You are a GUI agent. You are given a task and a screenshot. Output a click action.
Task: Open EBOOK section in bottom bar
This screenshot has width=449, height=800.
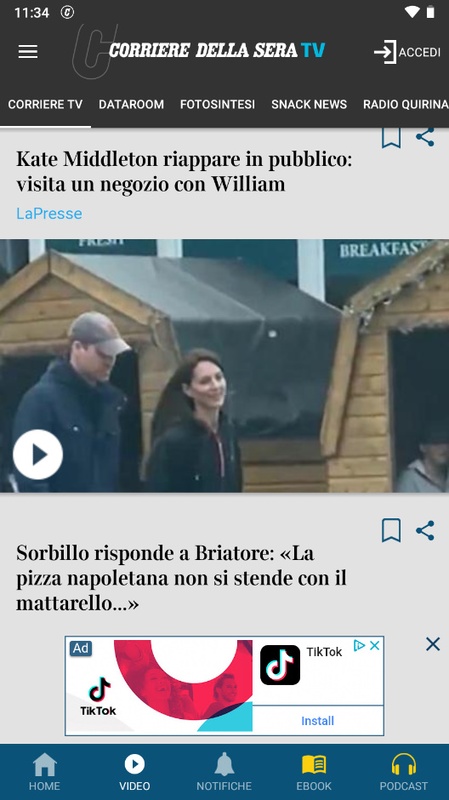314,772
